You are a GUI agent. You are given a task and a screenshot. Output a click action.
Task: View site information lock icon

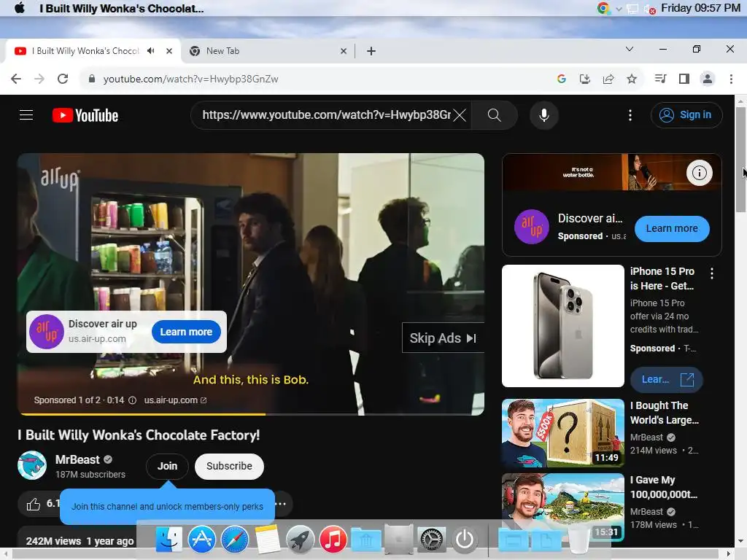pos(92,79)
